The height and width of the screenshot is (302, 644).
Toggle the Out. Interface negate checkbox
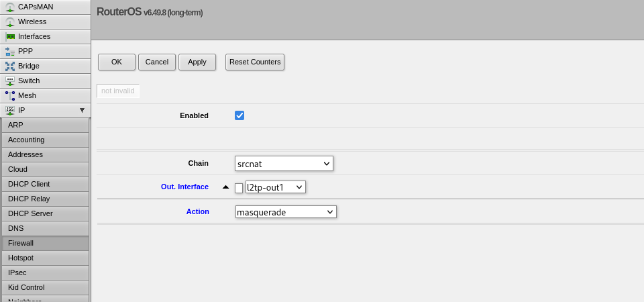239,188
